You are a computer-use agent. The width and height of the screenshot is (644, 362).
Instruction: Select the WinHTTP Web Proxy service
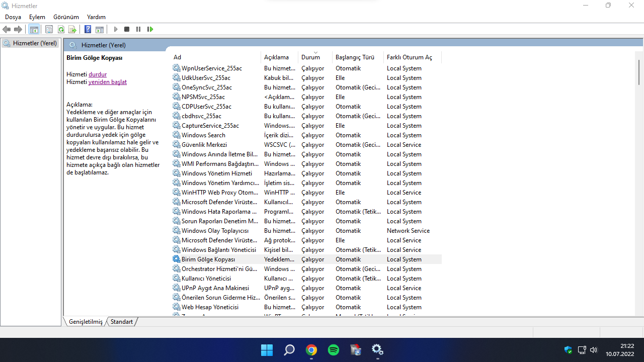pos(306,193)
